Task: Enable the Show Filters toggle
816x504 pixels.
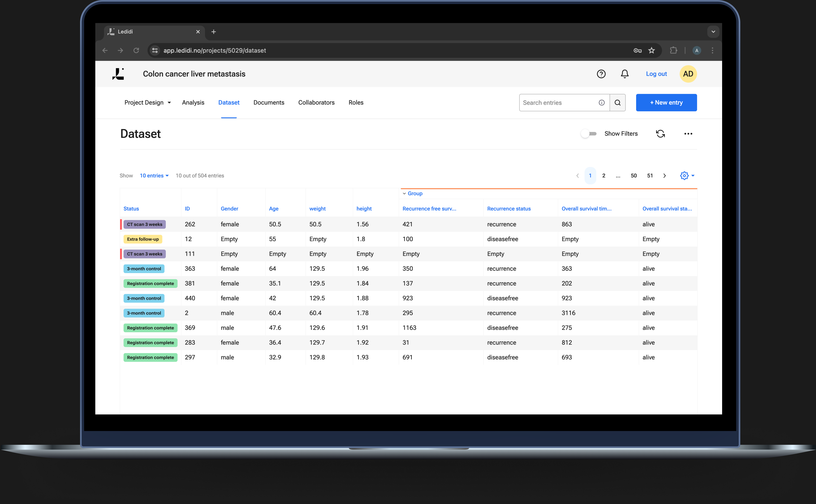Action: [x=589, y=134]
